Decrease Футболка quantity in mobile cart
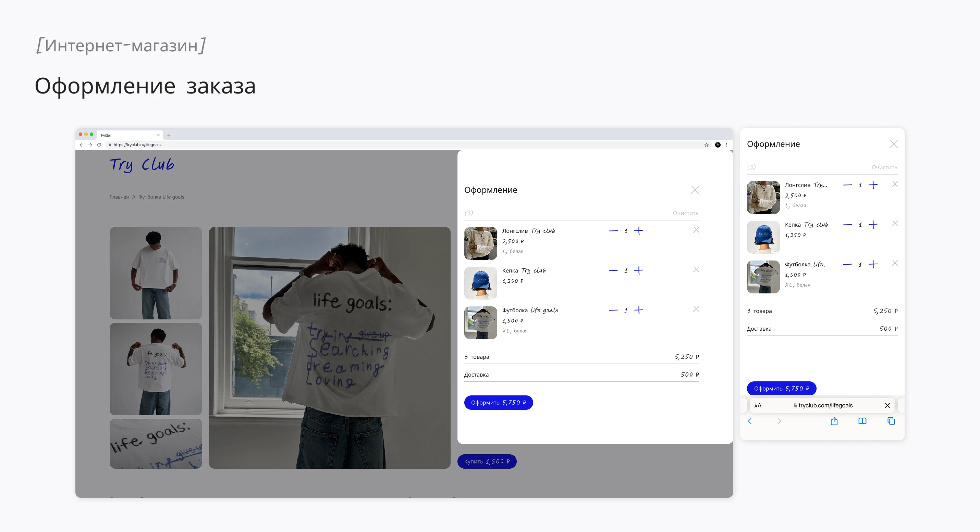Viewport: 980px width, 532px height. tap(847, 264)
